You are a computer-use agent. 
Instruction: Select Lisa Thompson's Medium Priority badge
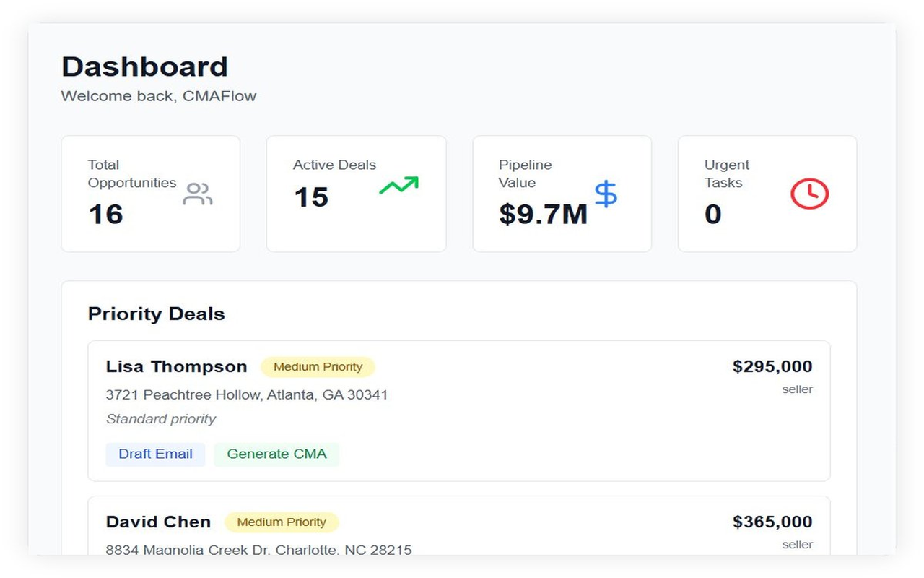pyautogui.click(x=318, y=367)
